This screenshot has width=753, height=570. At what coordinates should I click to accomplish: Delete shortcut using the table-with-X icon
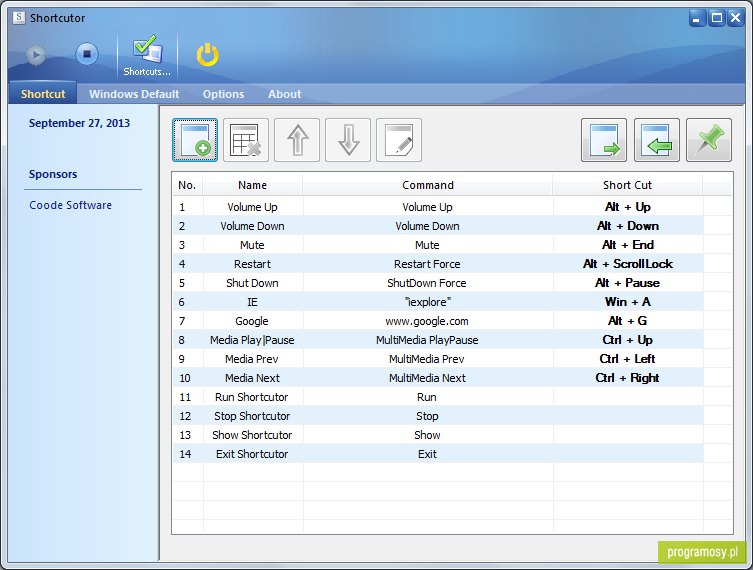246,140
